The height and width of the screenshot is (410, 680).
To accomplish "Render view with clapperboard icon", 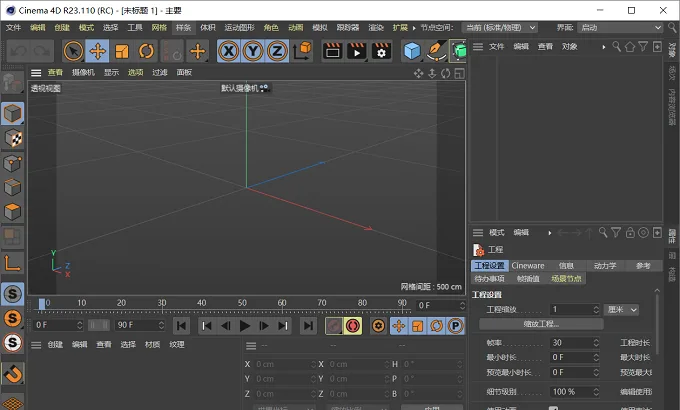I will coord(333,51).
